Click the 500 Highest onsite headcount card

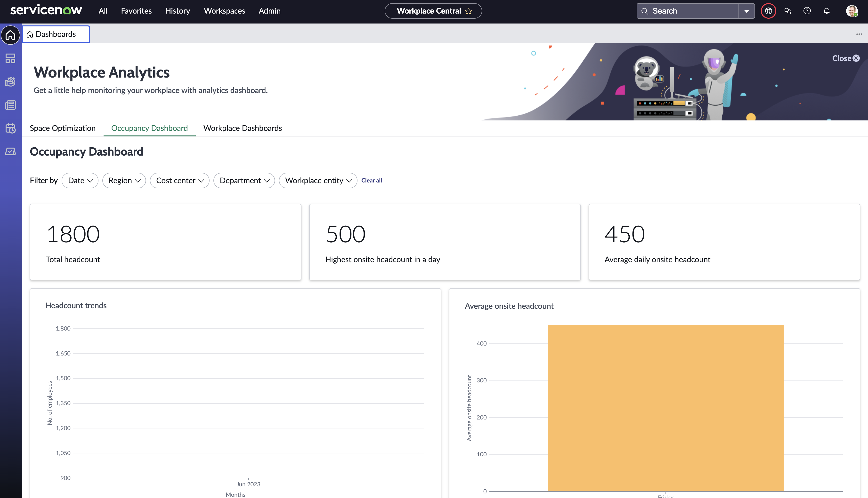pyautogui.click(x=445, y=242)
